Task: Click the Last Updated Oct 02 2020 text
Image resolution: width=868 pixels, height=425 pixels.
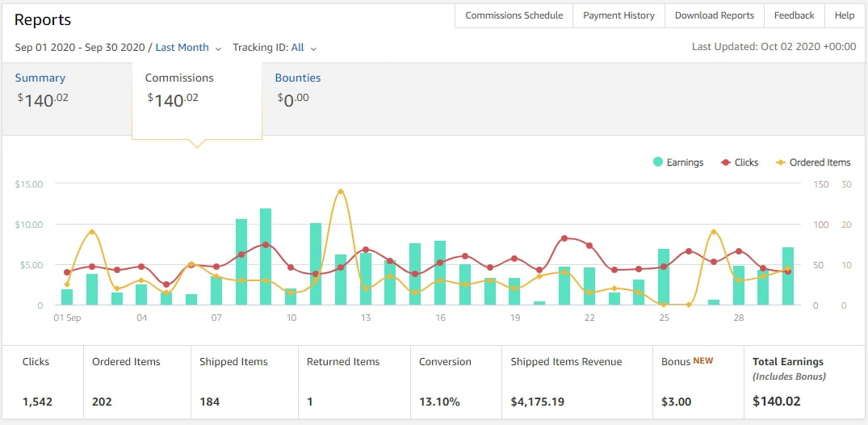Action: (774, 47)
